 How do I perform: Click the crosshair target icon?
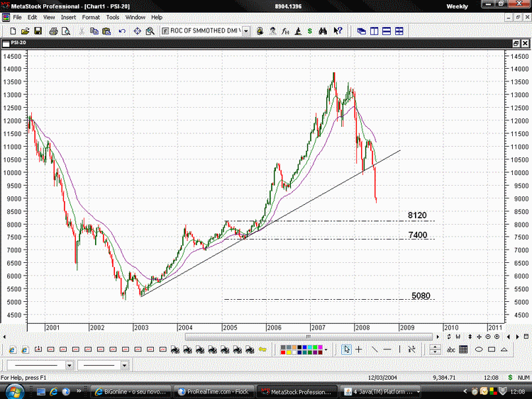click(x=137, y=31)
